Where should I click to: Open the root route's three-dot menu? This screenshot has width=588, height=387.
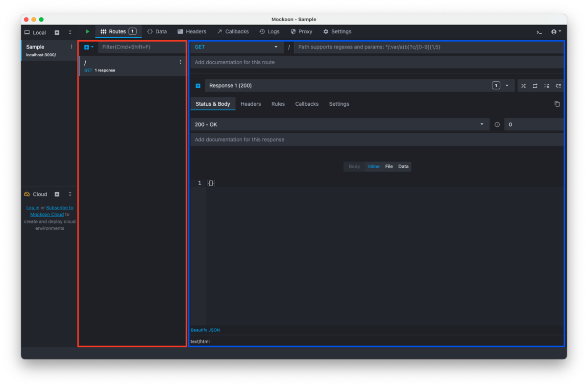tap(180, 62)
